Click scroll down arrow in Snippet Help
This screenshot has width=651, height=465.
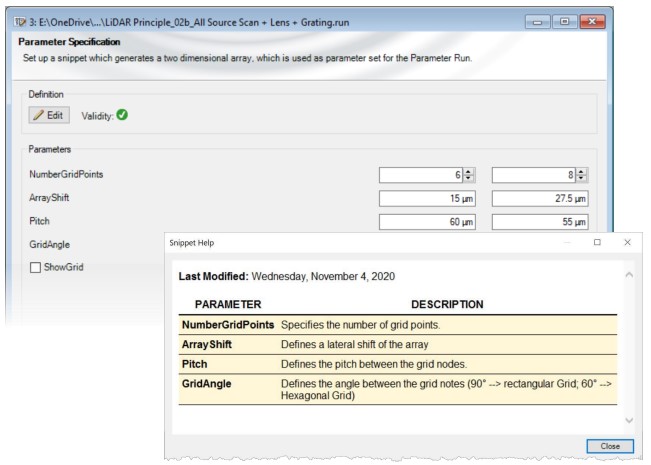pyautogui.click(x=629, y=420)
